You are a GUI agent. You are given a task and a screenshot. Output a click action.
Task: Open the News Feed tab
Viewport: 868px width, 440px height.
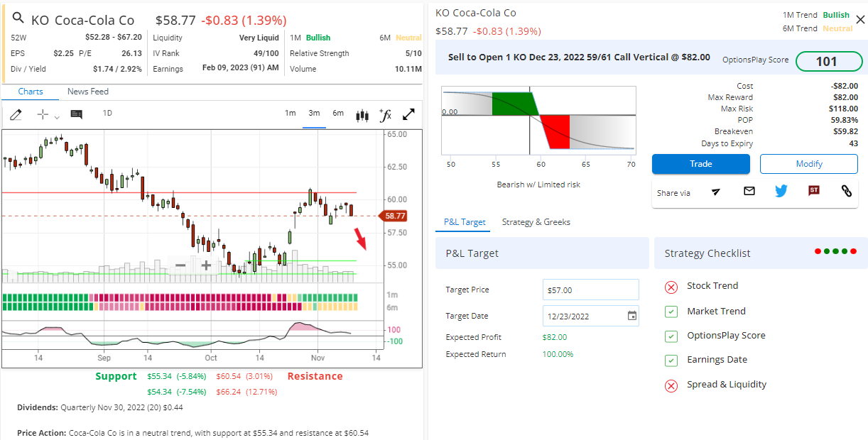coord(88,92)
